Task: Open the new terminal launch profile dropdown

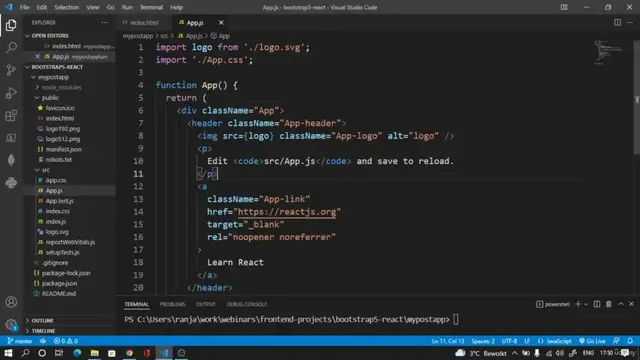Action: pos(586,304)
